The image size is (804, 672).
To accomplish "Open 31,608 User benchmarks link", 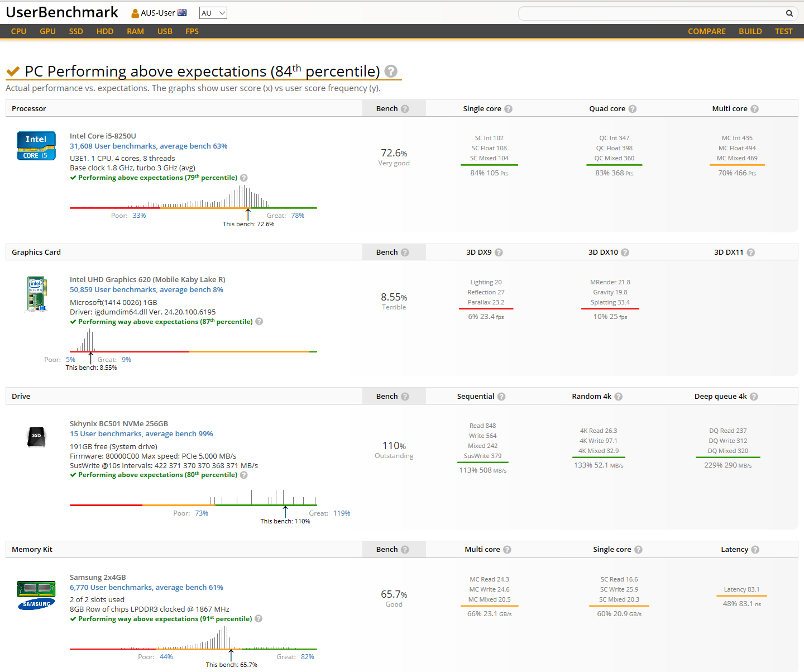I will pyautogui.click(x=149, y=146).
